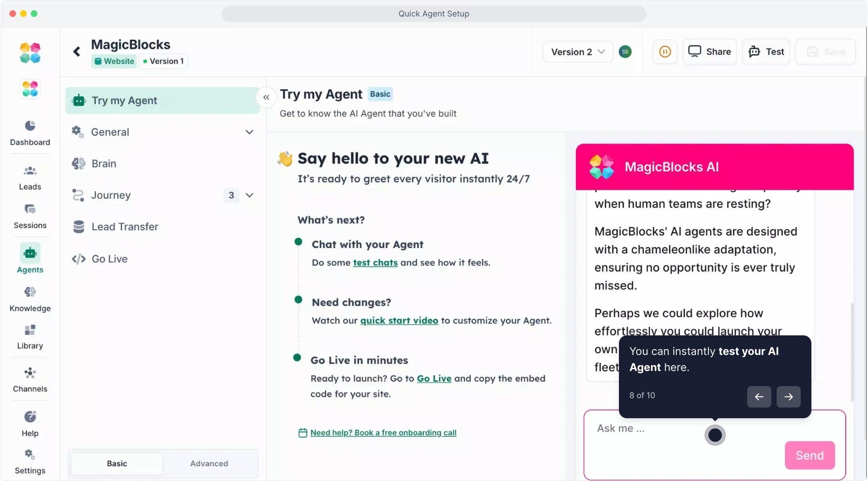The width and height of the screenshot is (868, 481).
Task: Click the orange pause agent icon
Action: [665, 52]
